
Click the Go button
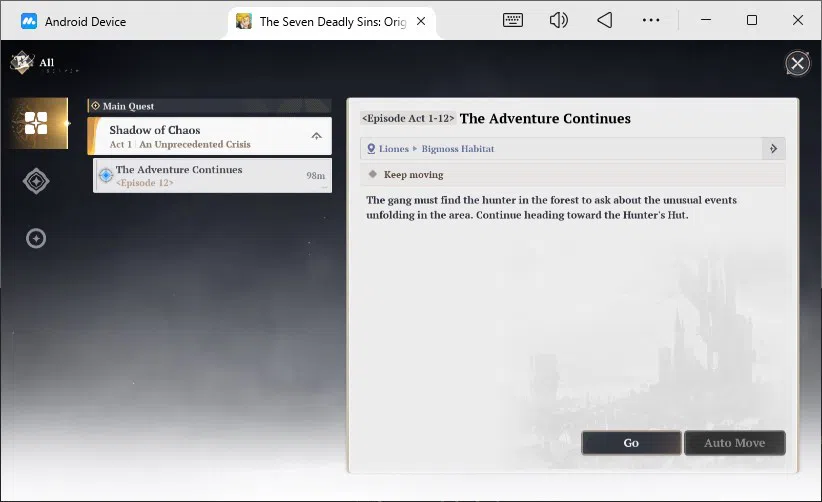tap(631, 443)
